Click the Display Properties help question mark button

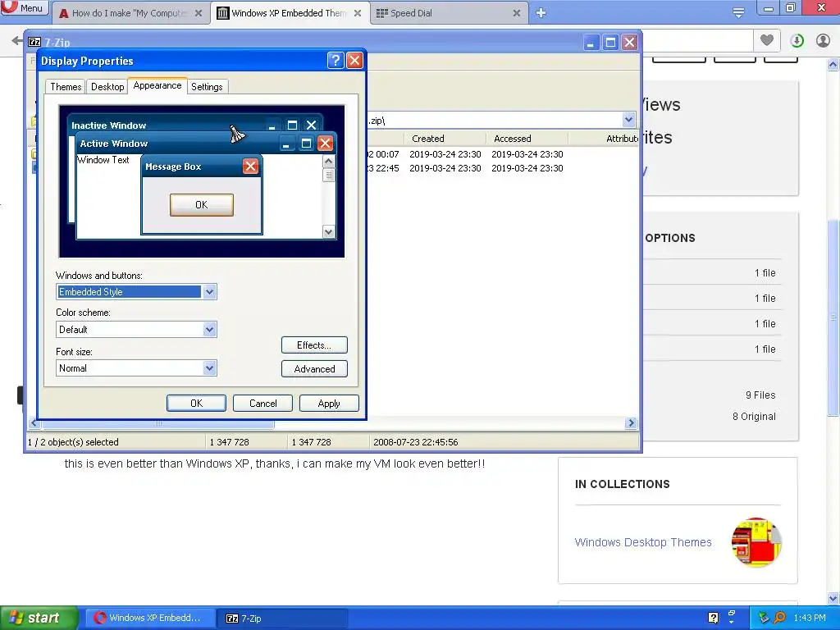coord(336,61)
